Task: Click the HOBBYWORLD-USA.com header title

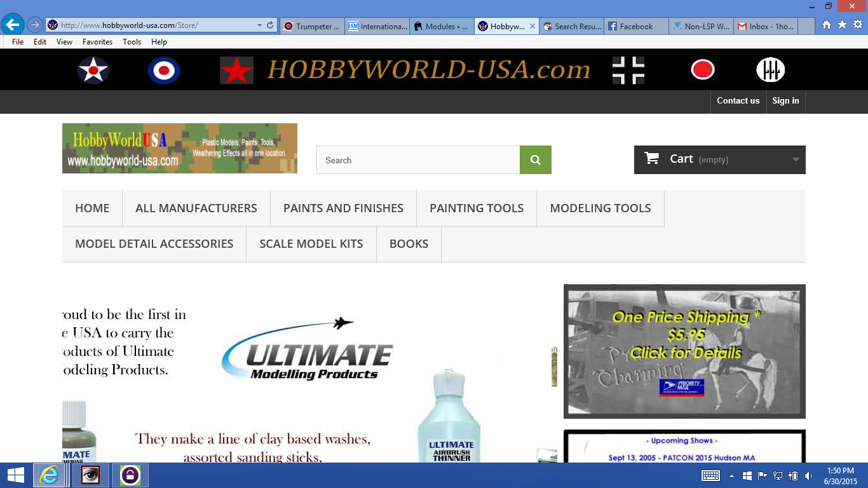Action: click(x=429, y=69)
